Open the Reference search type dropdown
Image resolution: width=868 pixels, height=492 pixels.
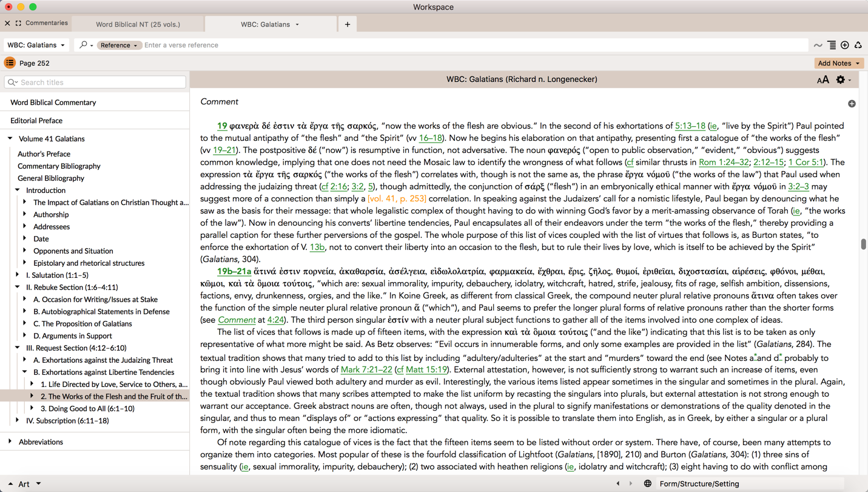[x=119, y=45]
